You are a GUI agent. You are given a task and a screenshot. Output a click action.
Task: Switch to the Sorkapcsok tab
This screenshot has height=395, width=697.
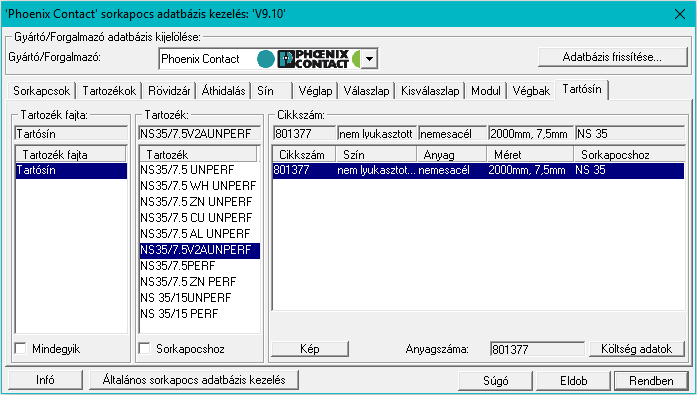[x=41, y=91]
